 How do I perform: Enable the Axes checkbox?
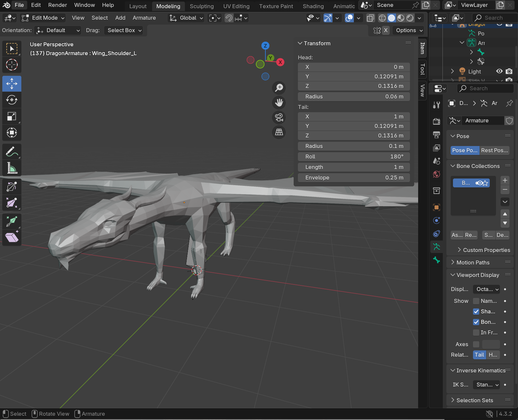476,344
